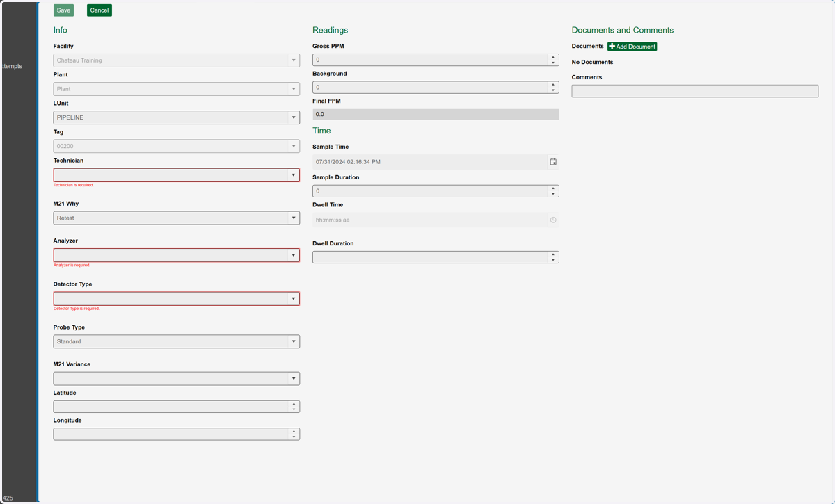The width and height of the screenshot is (835, 504).
Task: Click the Final PPM field
Action: click(436, 114)
